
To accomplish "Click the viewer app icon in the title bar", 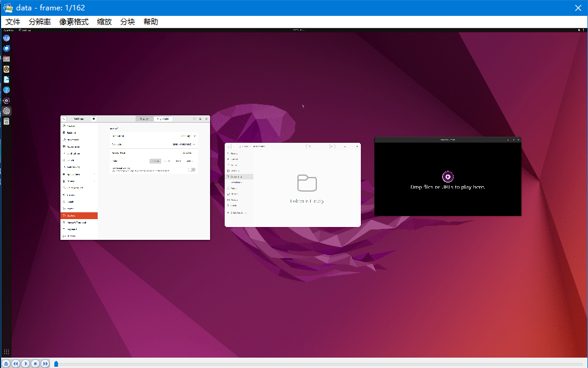I will tap(8, 7).
